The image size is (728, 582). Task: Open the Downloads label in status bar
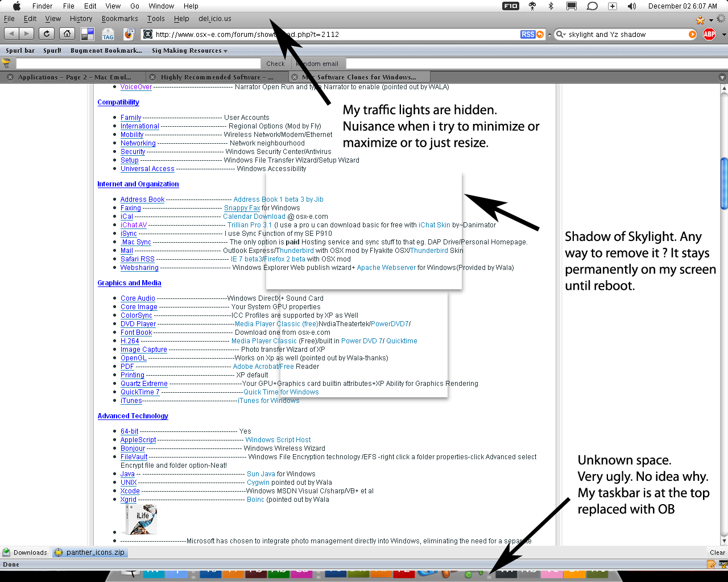pyautogui.click(x=30, y=552)
